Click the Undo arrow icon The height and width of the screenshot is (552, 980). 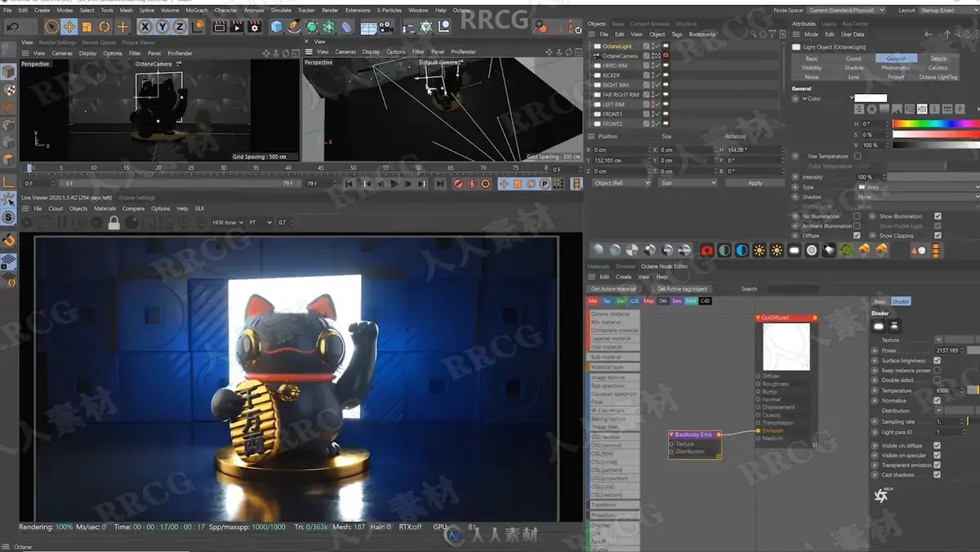coord(12,27)
